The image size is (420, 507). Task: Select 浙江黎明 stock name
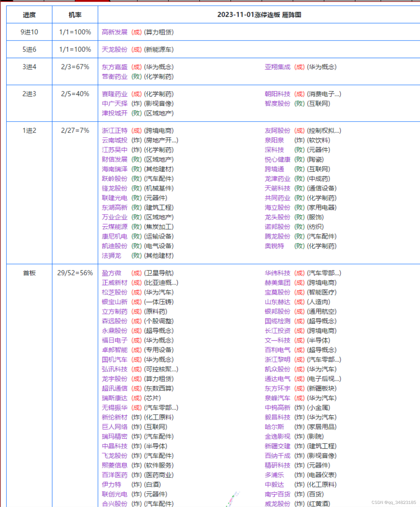click(277, 359)
